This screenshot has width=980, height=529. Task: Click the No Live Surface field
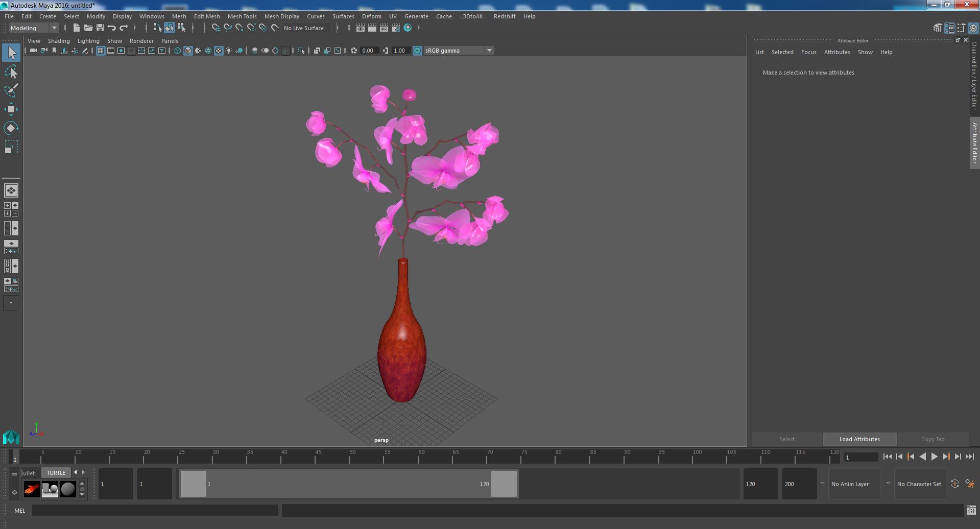click(307, 28)
